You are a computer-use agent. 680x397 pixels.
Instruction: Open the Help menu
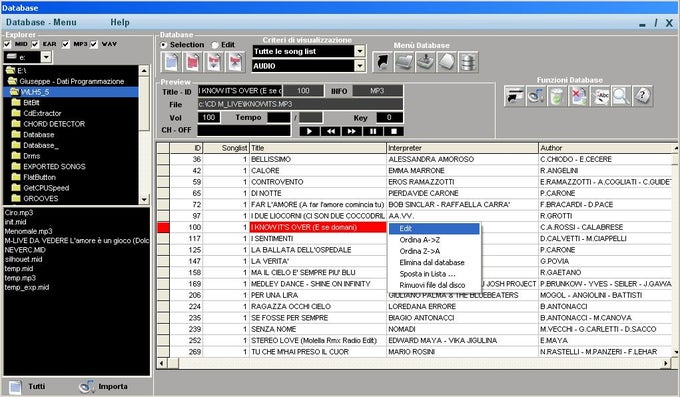(x=120, y=22)
